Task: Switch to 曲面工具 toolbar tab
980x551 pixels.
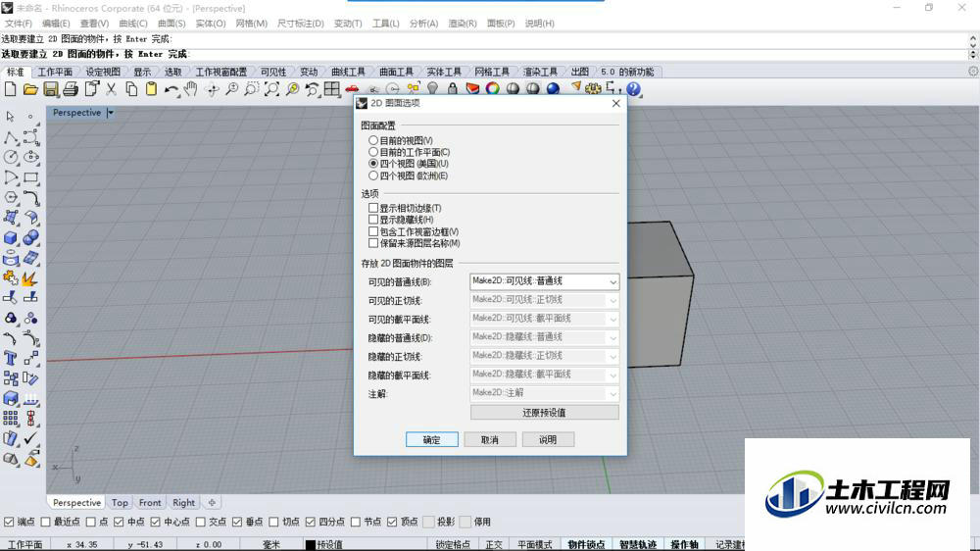Action: click(396, 72)
